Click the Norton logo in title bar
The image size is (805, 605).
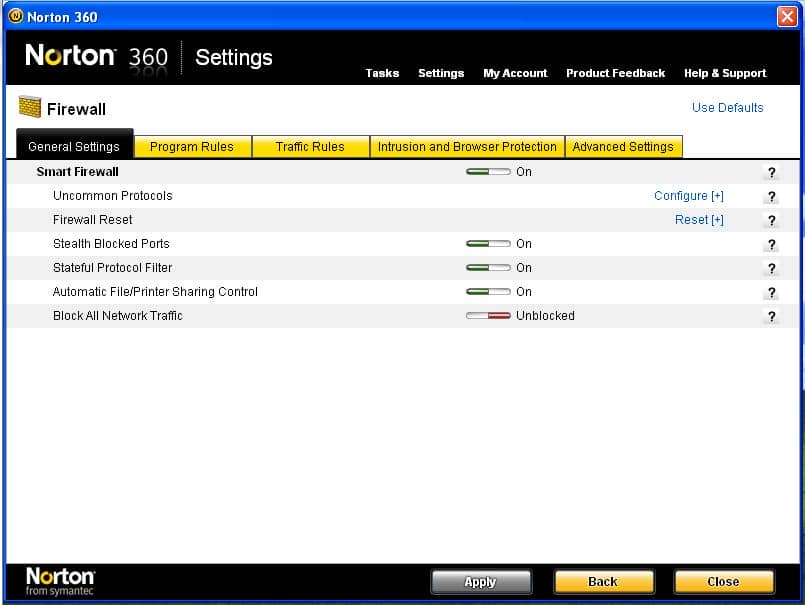(16, 16)
